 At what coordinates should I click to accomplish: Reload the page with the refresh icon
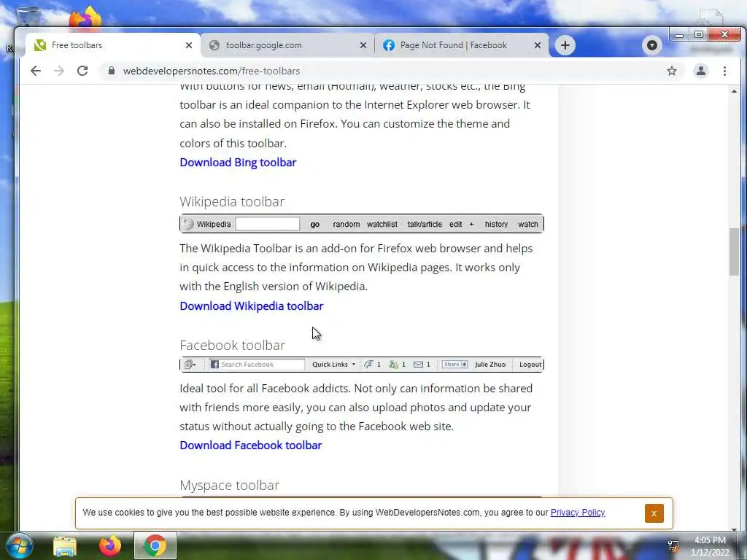tap(82, 71)
